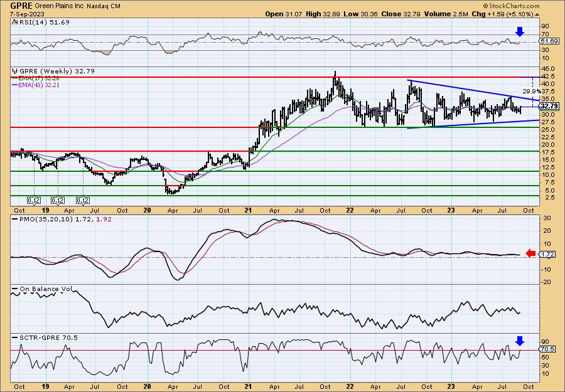Select the black PMO legend line swatch

pos(15,220)
